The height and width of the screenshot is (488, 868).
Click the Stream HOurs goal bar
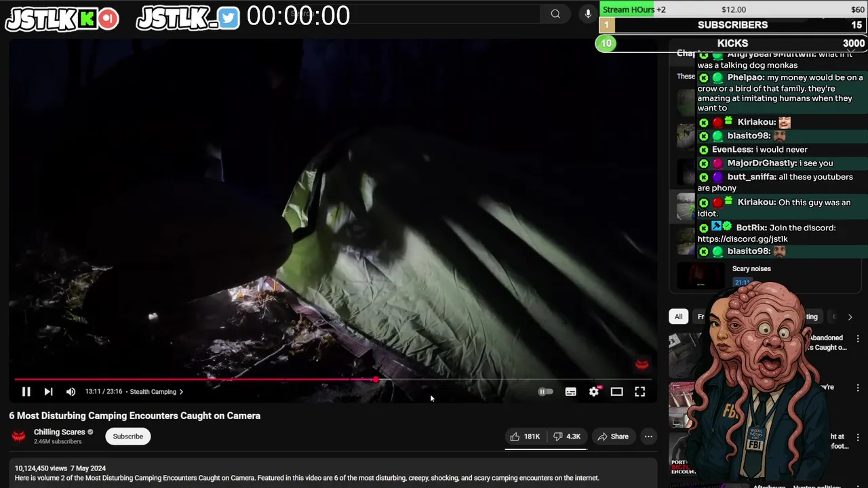pyautogui.click(x=733, y=9)
